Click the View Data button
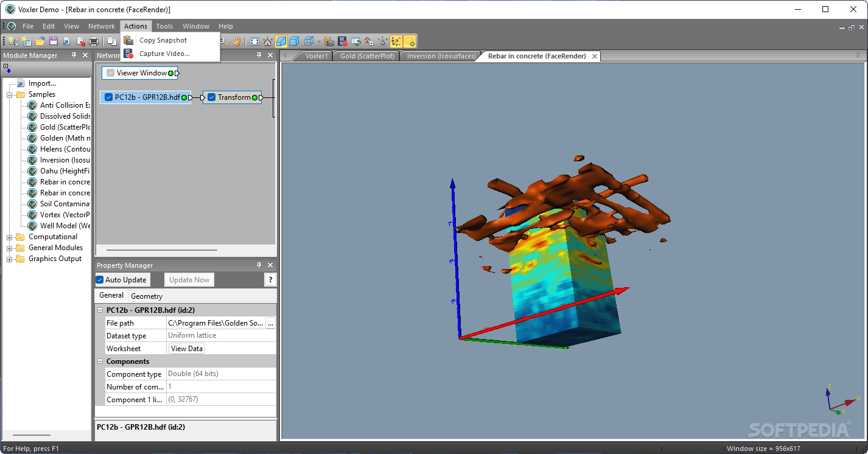 point(187,349)
